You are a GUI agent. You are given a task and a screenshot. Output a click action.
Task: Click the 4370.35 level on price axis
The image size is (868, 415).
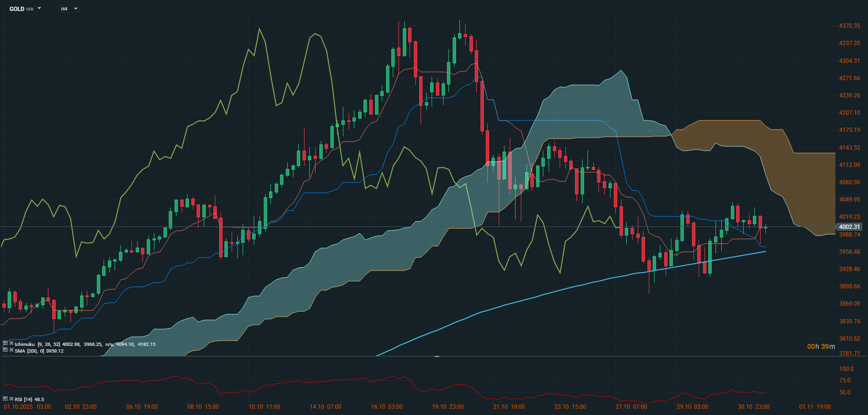coord(849,26)
